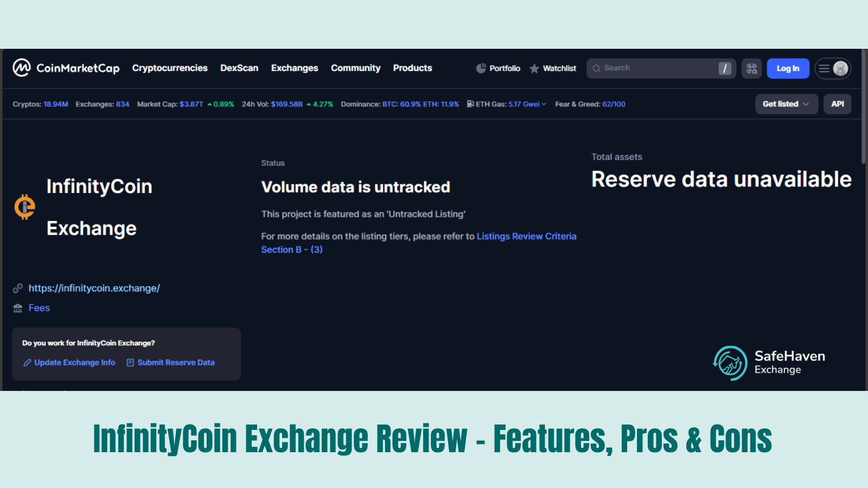The height and width of the screenshot is (488, 868).
Task: Click the CoinMarketCap logo icon
Action: tap(22, 68)
